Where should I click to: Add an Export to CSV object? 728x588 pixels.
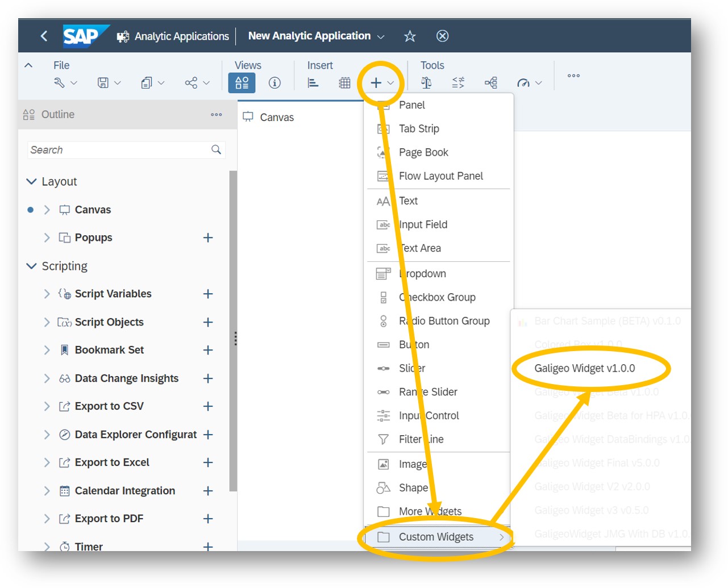click(x=208, y=406)
